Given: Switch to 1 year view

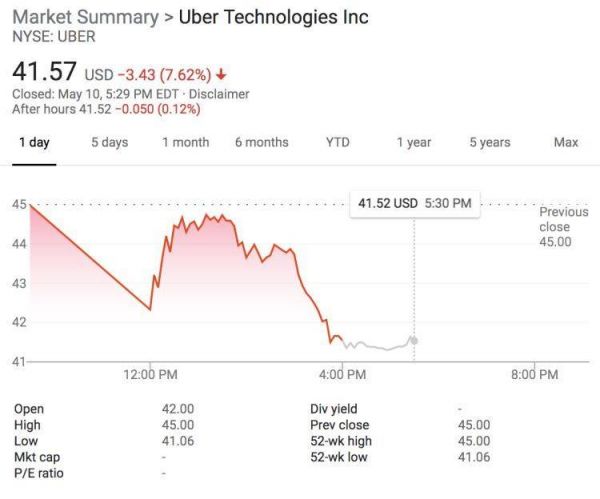Looking at the screenshot, I should pyautogui.click(x=413, y=142).
